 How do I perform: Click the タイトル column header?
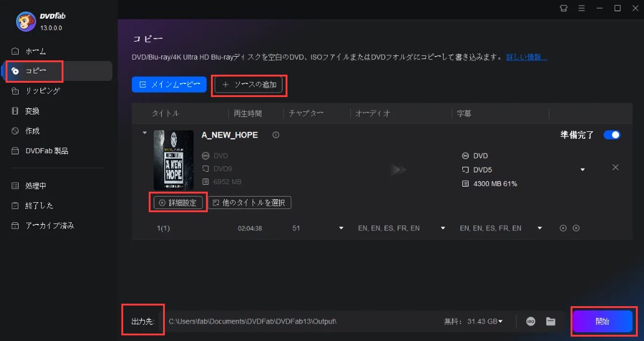click(x=165, y=113)
